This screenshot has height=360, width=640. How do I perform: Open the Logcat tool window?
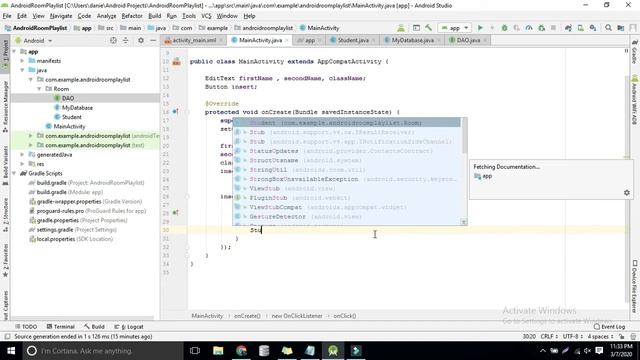click(129, 327)
